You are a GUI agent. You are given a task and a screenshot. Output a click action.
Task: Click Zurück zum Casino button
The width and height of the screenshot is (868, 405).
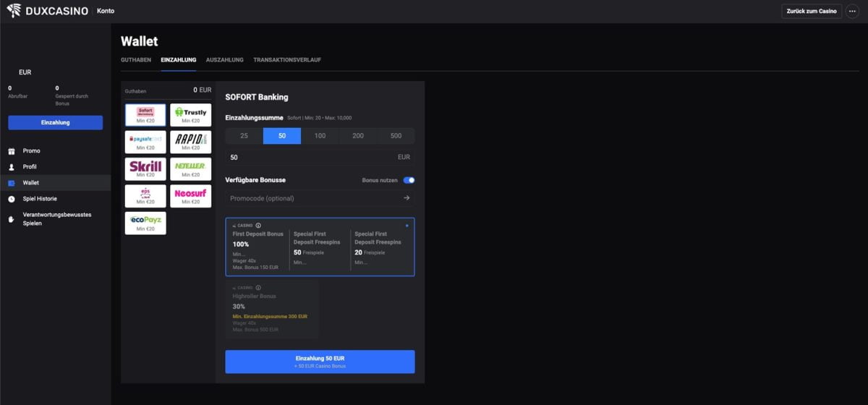tap(812, 12)
